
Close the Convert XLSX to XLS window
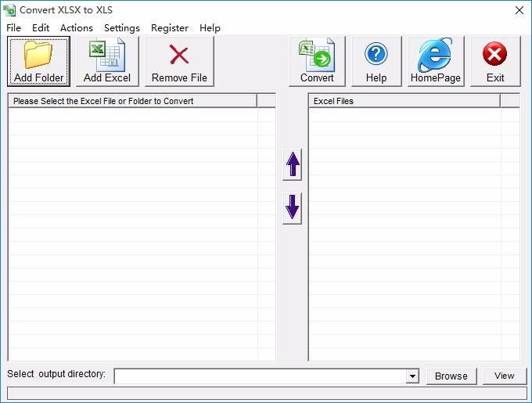[519, 10]
